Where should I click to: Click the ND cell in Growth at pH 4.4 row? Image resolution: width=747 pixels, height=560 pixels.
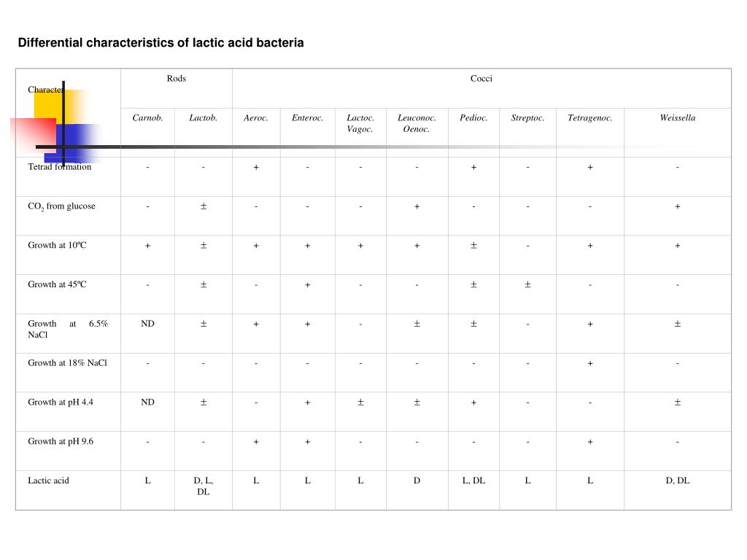pyautogui.click(x=147, y=402)
